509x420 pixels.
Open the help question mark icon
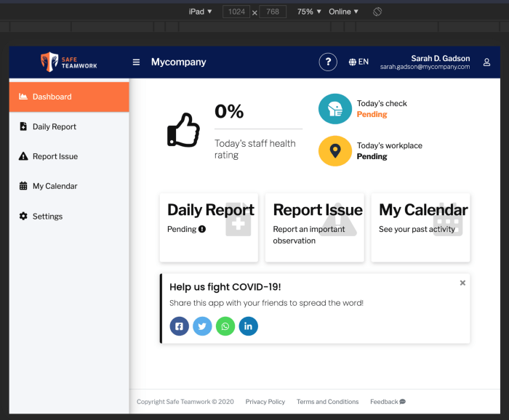[x=328, y=62]
